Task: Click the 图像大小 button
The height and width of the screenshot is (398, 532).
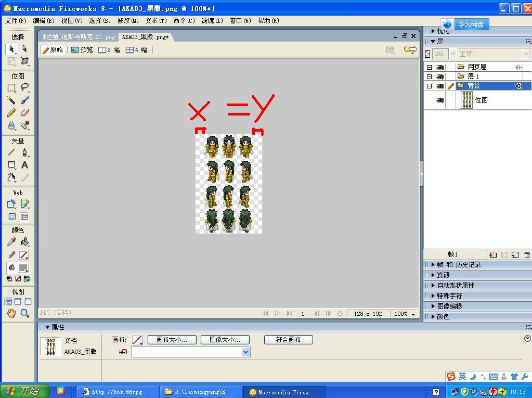Action: coord(225,340)
